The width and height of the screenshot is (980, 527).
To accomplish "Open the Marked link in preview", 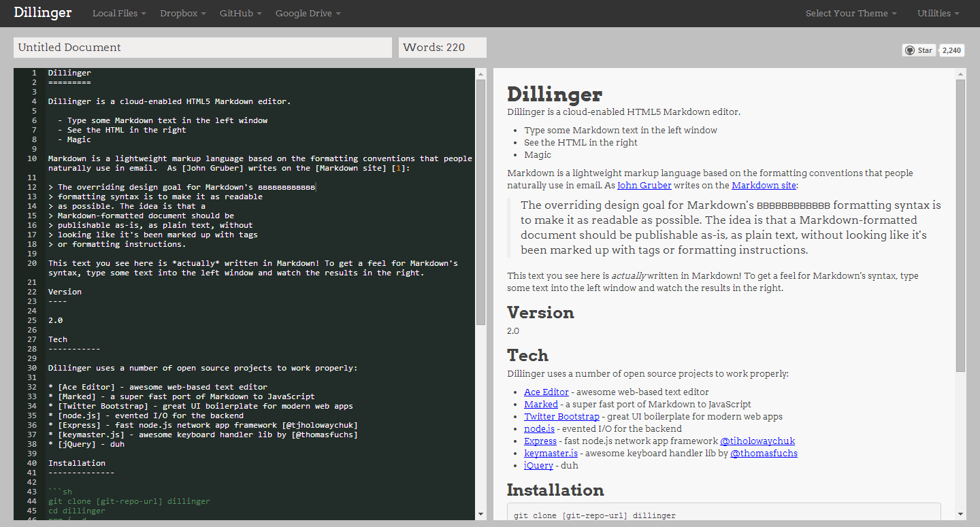I will coord(541,404).
